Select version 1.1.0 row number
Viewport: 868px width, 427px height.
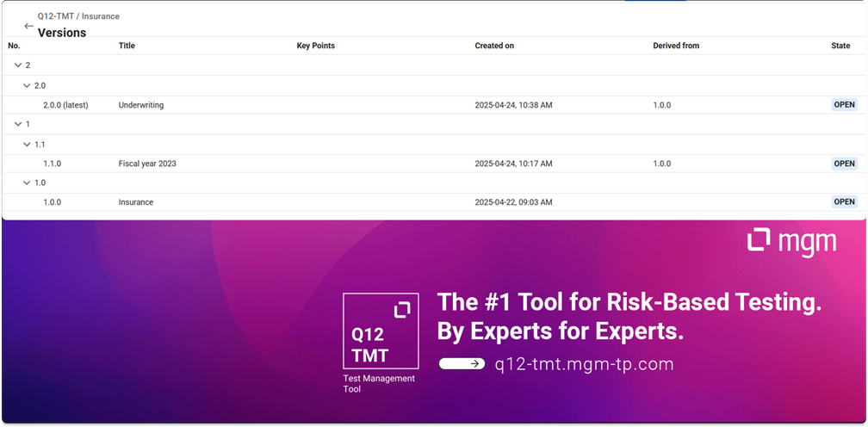(52, 164)
